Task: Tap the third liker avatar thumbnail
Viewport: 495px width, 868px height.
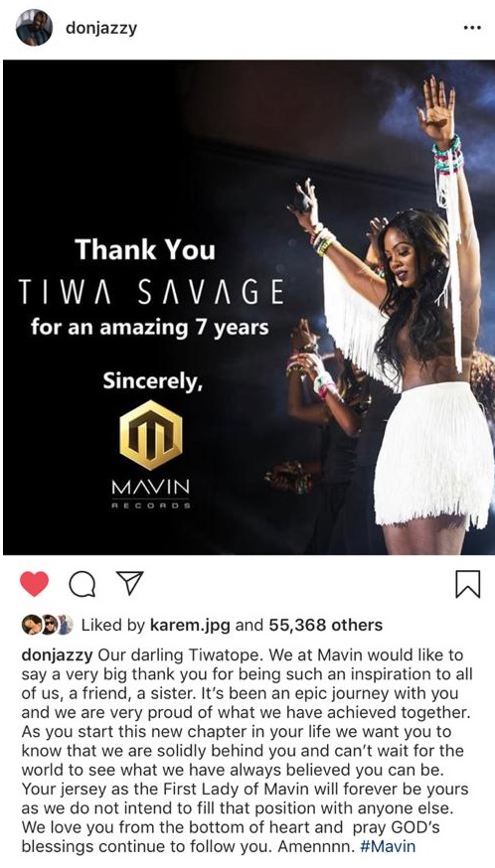Action: (x=66, y=625)
